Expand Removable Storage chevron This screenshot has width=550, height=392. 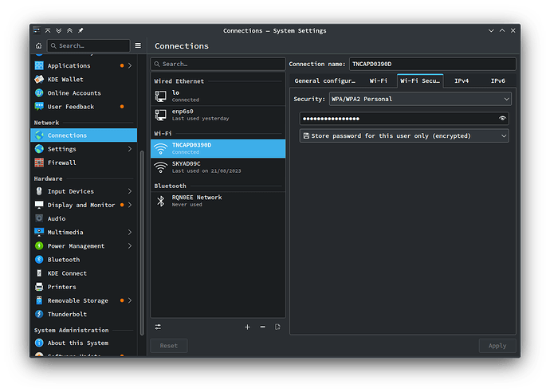coord(130,301)
